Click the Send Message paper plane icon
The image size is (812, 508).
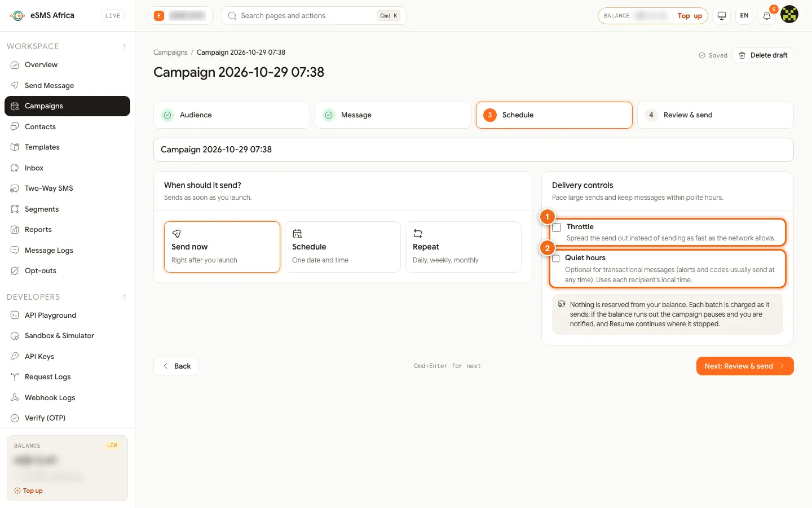[x=15, y=85]
